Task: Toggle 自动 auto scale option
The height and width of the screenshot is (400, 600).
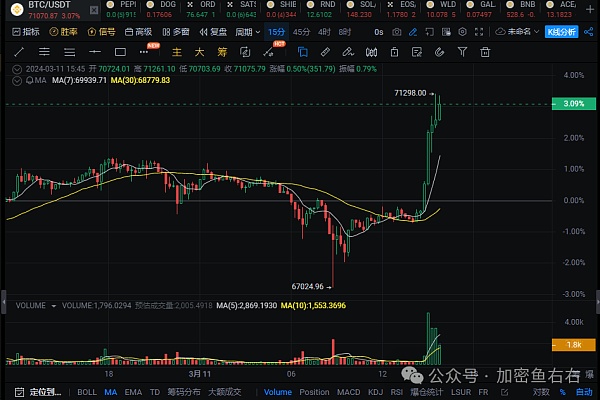Action: pyautogui.click(x=584, y=392)
